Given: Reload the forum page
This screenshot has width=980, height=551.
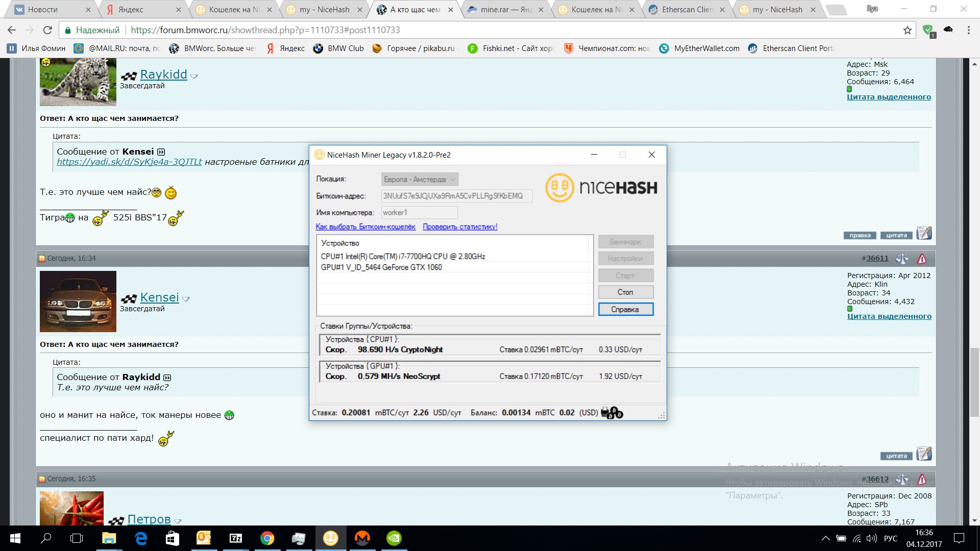Looking at the screenshot, I should pos(47,30).
